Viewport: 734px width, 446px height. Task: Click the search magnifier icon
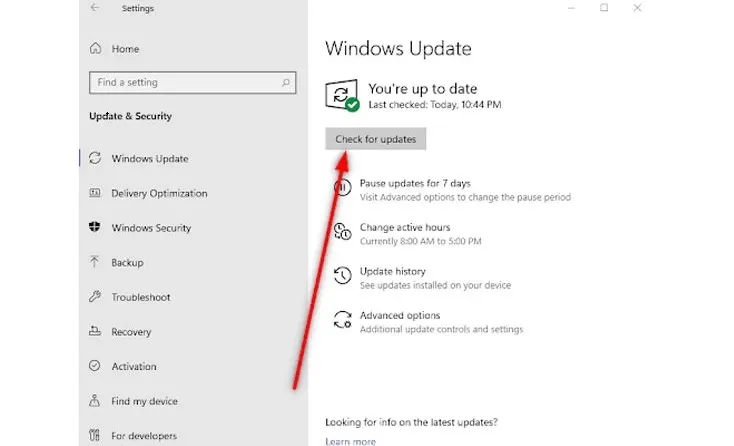286,83
